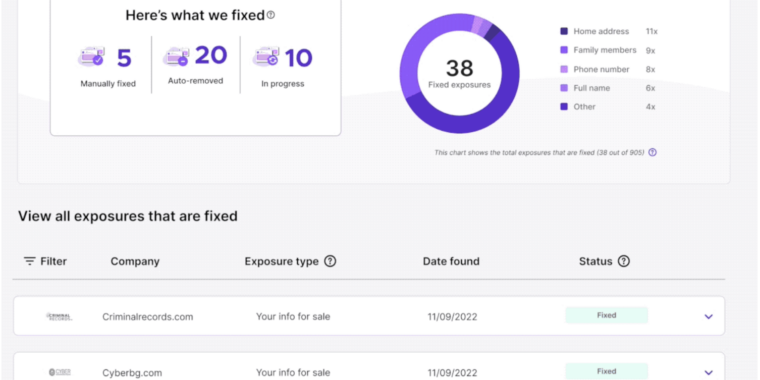Select the Home address legend swatch
The height and width of the screenshot is (380, 760).
(564, 32)
